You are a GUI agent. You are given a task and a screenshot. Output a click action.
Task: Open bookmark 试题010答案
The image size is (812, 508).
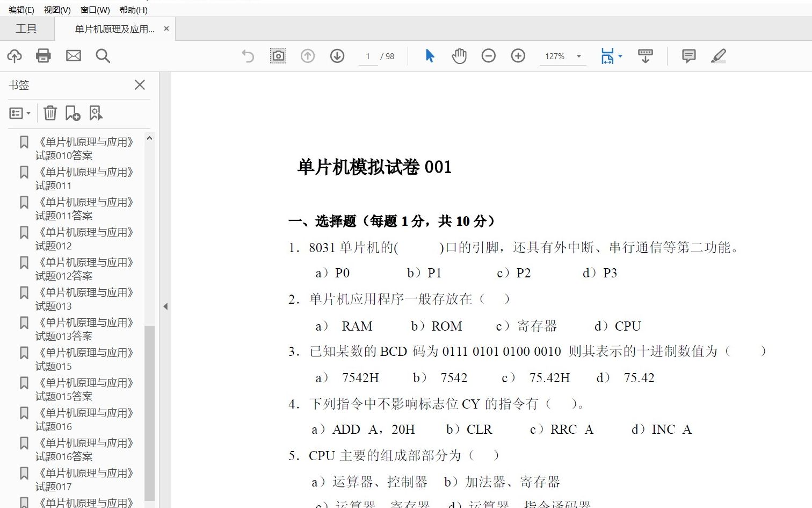[x=83, y=149]
